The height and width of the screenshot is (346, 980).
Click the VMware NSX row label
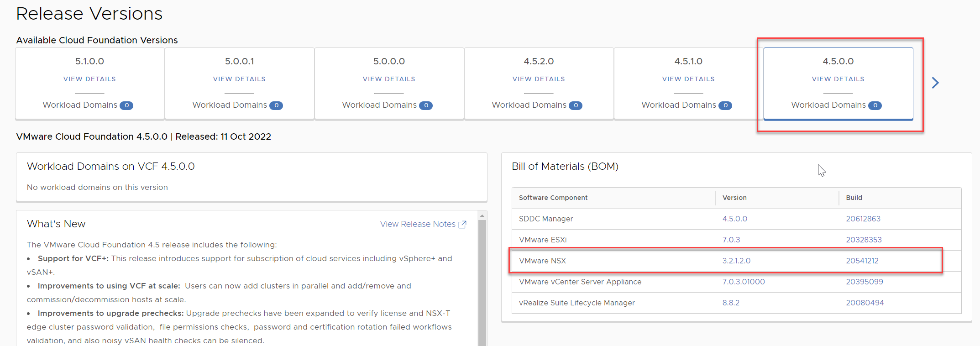(542, 261)
